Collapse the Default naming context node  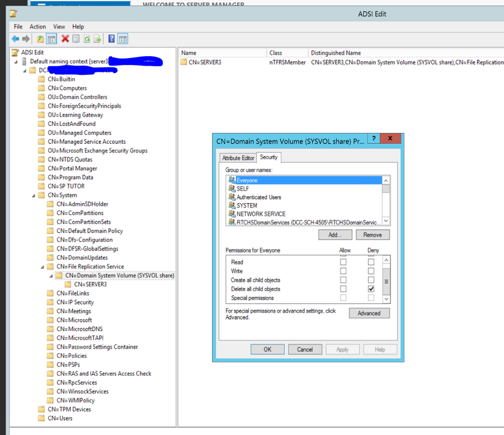pyautogui.click(x=16, y=61)
